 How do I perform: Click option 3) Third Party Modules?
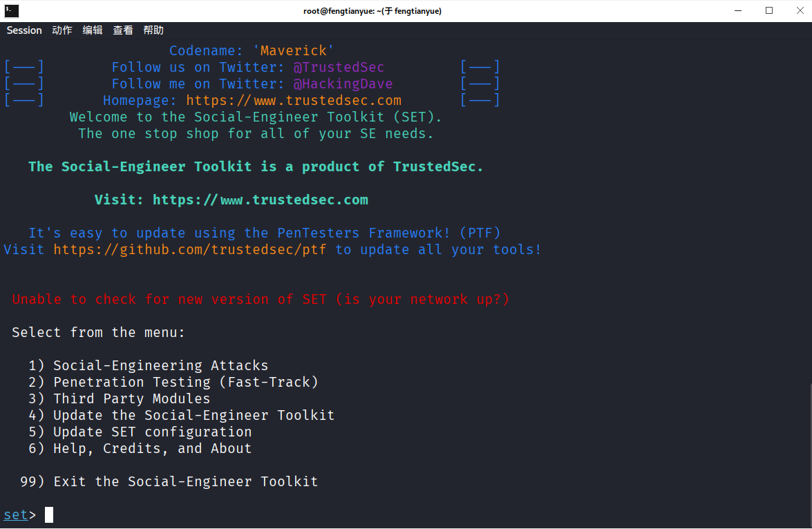coord(120,398)
